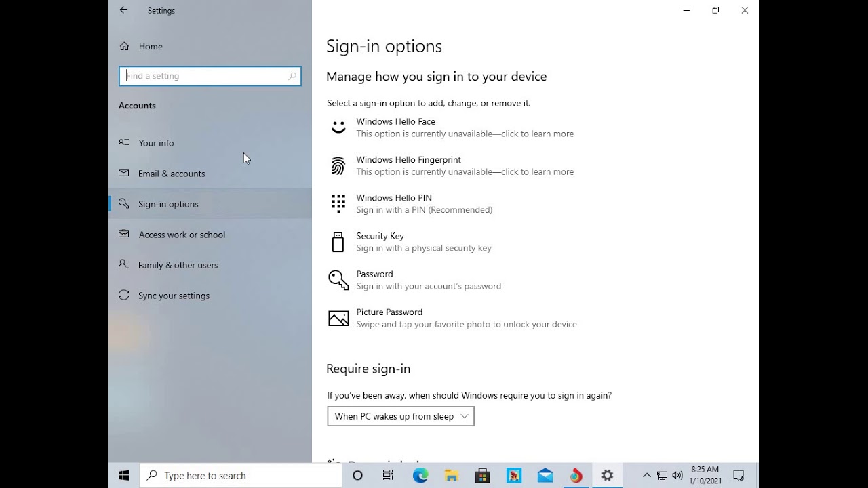Open the Mail app from the taskbar
The image size is (868, 488).
[545, 476]
